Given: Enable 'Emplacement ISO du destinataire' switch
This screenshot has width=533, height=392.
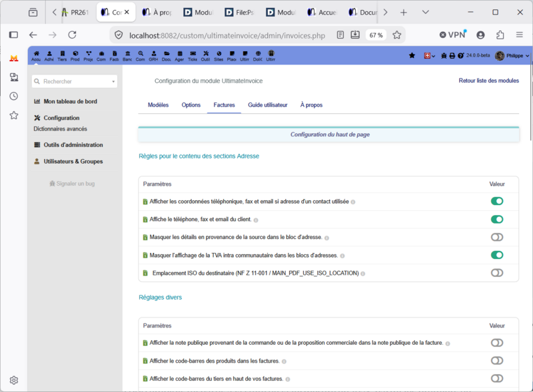Looking at the screenshot, I should tap(497, 273).
